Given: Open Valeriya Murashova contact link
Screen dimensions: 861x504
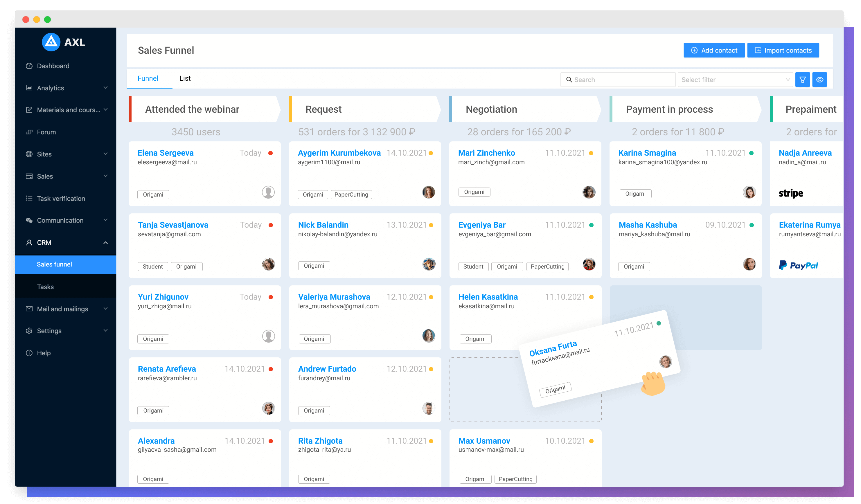Looking at the screenshot, I should click(335, 297).
